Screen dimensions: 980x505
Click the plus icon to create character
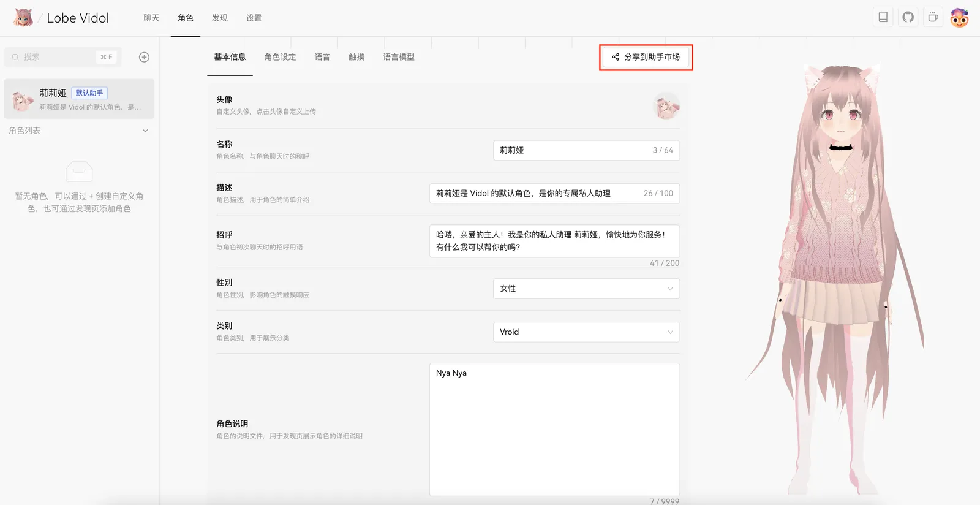pyautogui.click(x=144, y=57)
